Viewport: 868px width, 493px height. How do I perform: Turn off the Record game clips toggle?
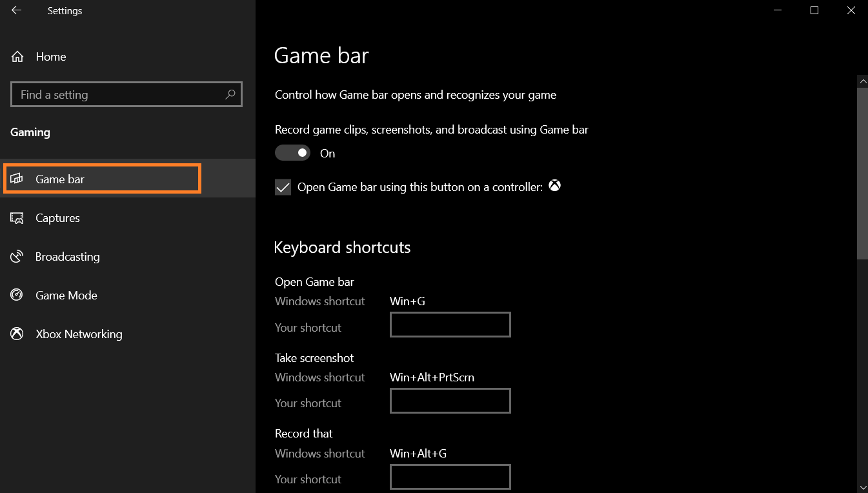[x=292, y=153]
